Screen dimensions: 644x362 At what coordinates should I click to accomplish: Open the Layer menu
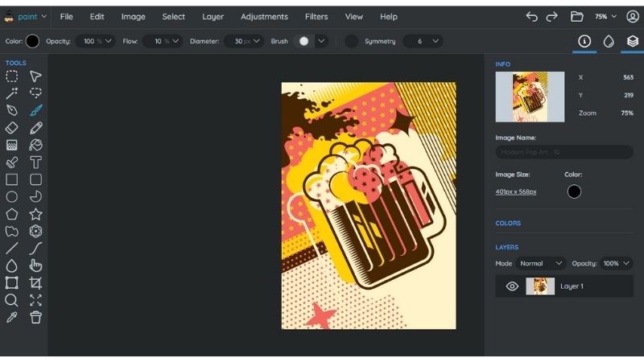[213, 16]
